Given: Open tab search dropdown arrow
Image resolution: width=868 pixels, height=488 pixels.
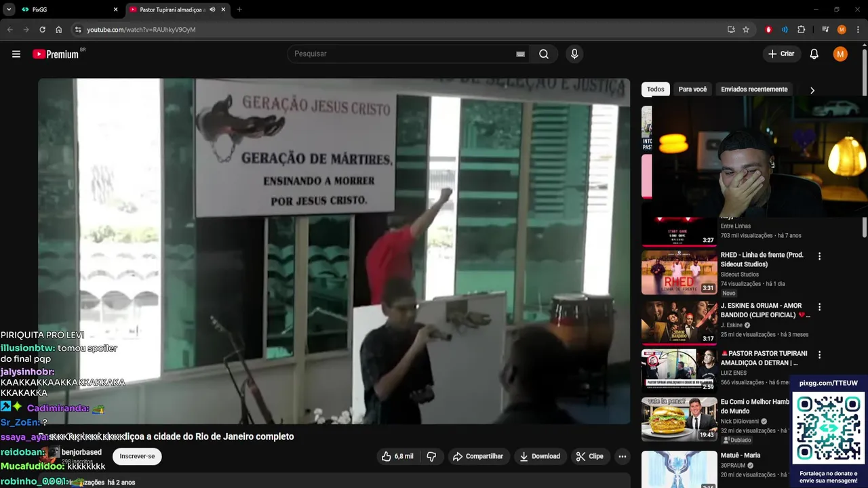Looking at the screenshot, I should [9, 9].
